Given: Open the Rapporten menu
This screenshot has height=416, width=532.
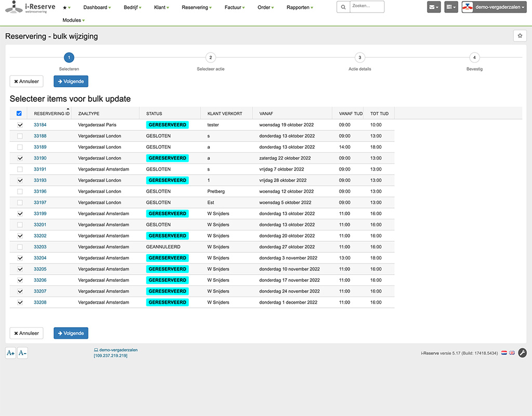Looking at the screenshot, I should coord(300,7).
